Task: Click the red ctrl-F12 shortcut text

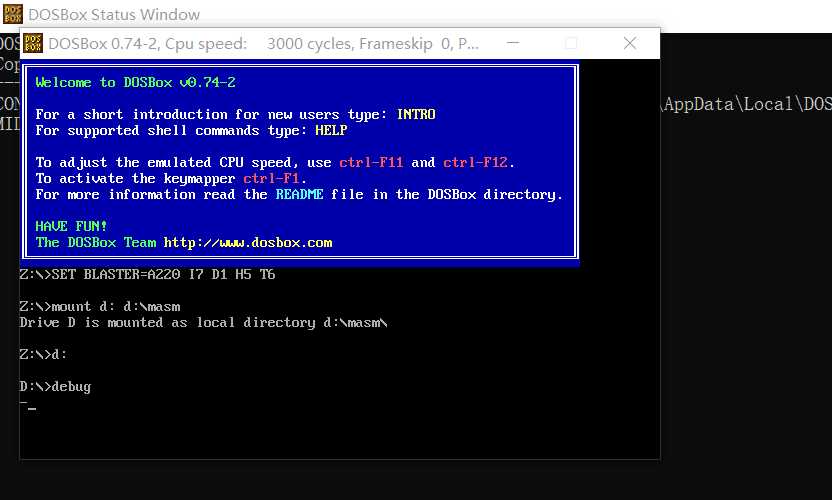Action: coord(475,162)
